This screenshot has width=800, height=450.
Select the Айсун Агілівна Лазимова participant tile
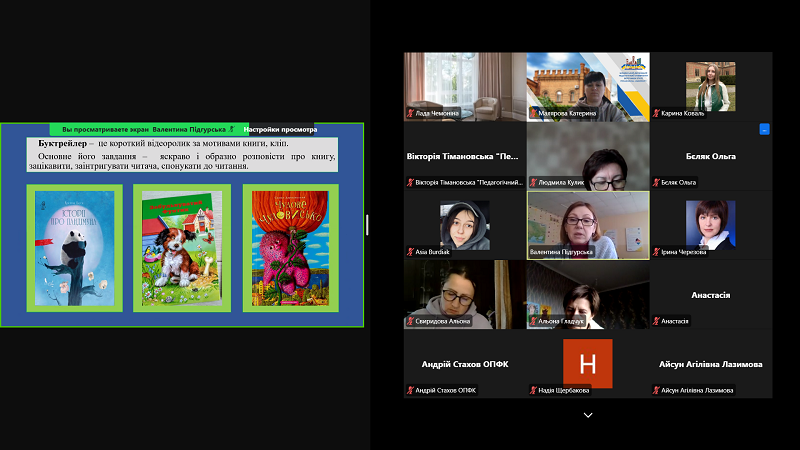pos(711,364)
